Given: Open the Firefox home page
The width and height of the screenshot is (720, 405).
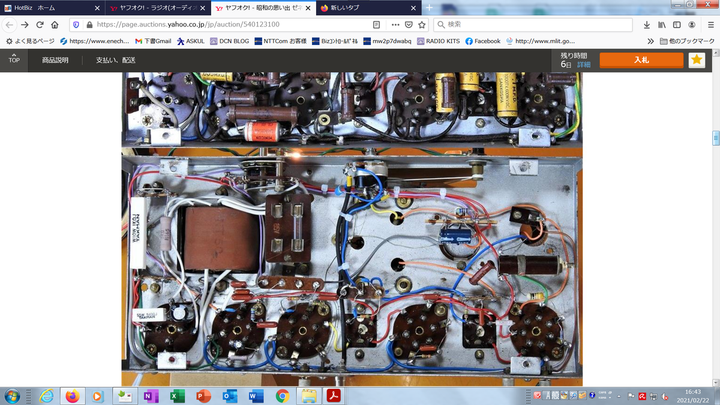Looking at the screenshot, I should coord(56,24).
